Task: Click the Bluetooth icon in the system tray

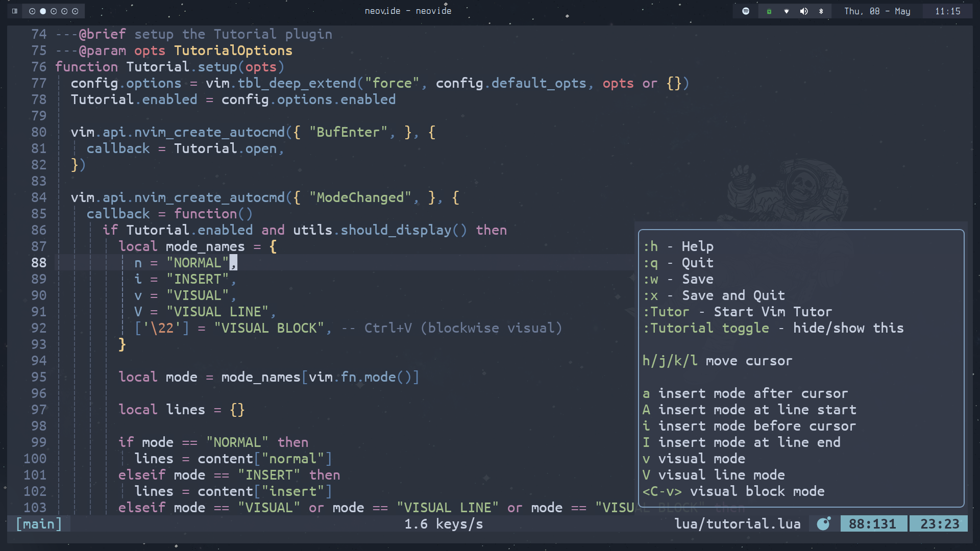Action: pyautogui.click(x=821, y=11)
